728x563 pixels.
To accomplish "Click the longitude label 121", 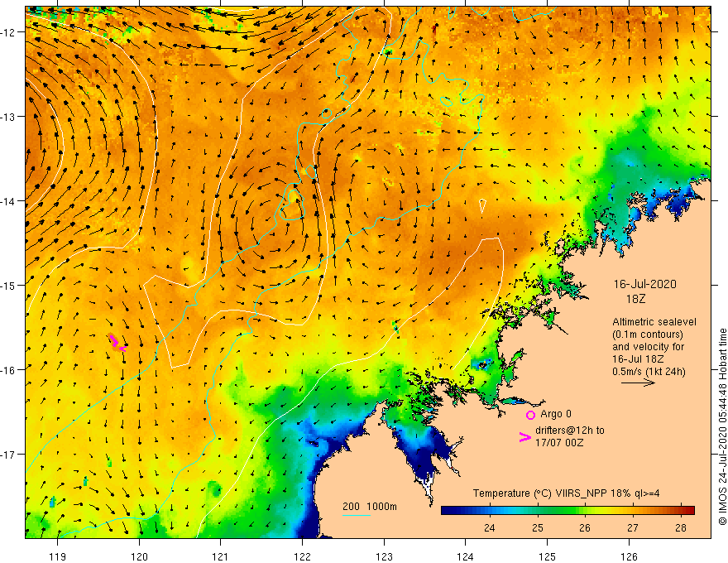I will (x=221, y=556).
